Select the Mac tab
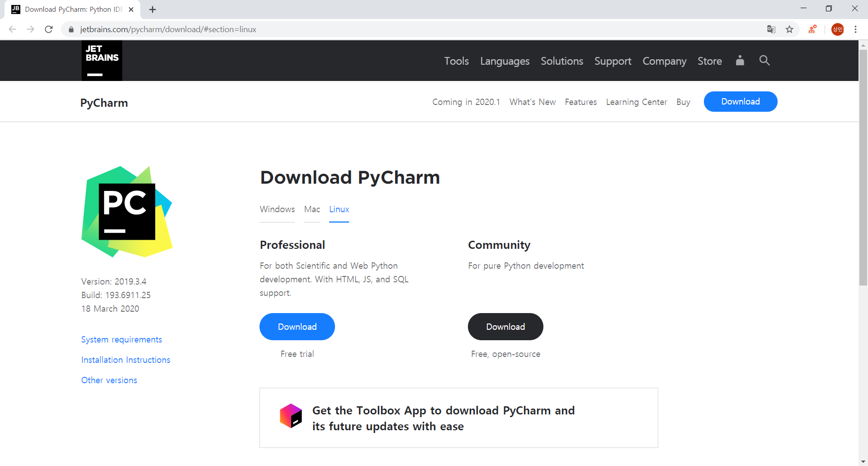Image resolution: width=868 pixels, height=466 pixels. coord(312,209)
